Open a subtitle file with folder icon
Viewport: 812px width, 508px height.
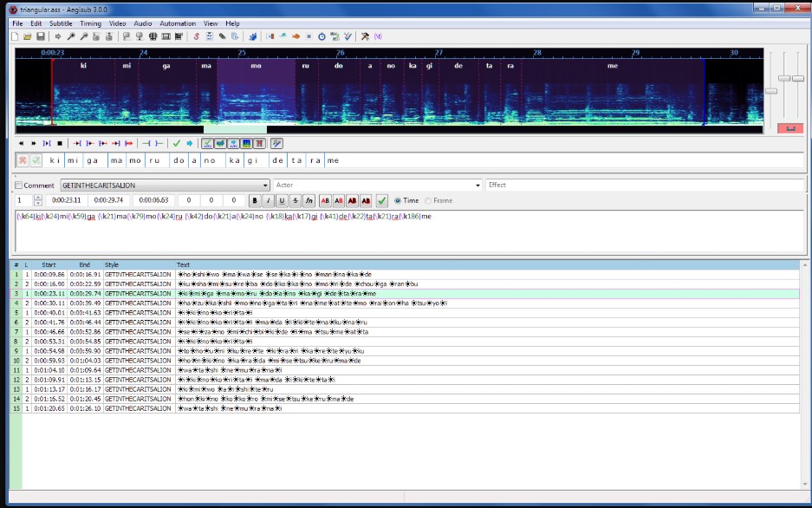27,36
